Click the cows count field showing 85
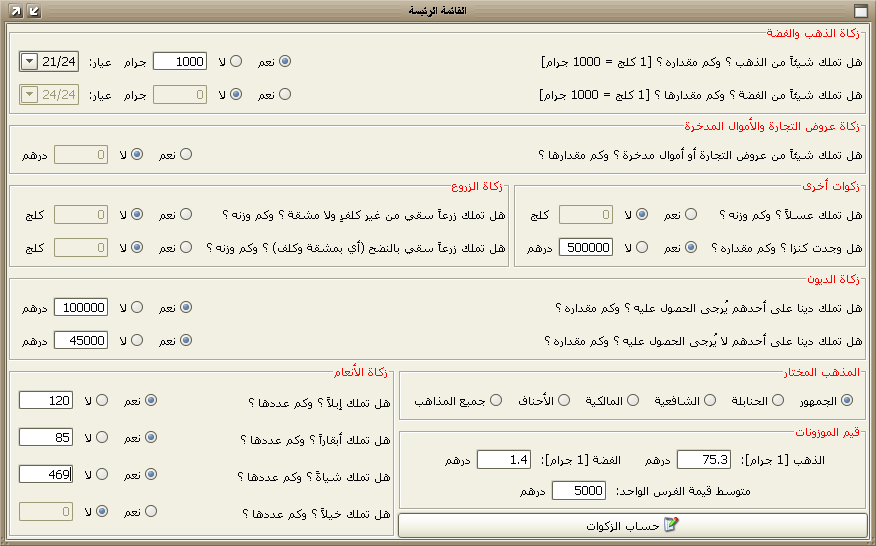Screen dimensions: 876x546 click(46, 437)
